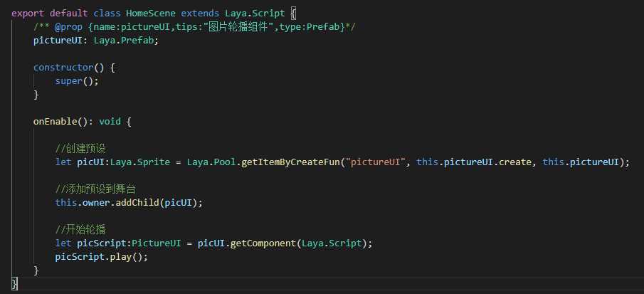Click the onEnable(): void method header
Viewport: 644px width, 294px height.
(x=82, y=122)
